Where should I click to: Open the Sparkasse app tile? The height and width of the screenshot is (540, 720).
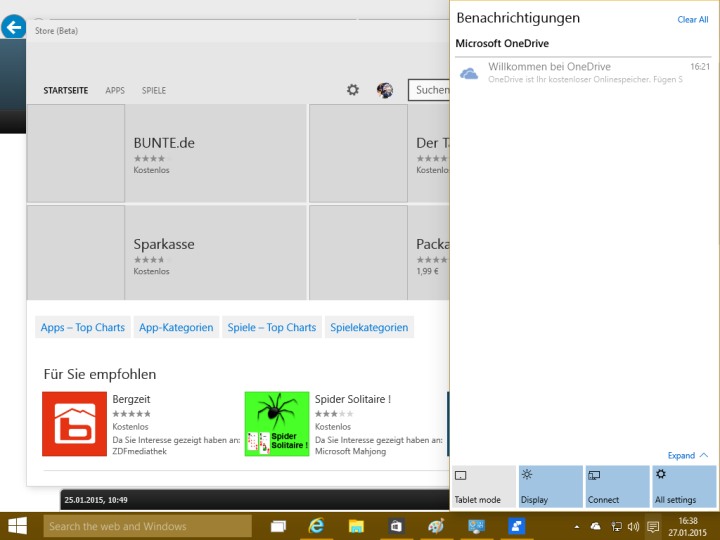point(167,253)
